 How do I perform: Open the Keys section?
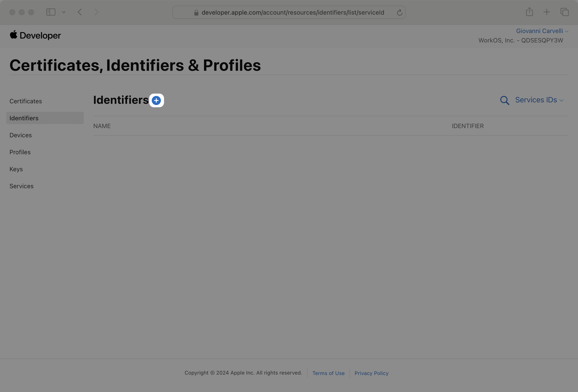[x=16, y=169]
